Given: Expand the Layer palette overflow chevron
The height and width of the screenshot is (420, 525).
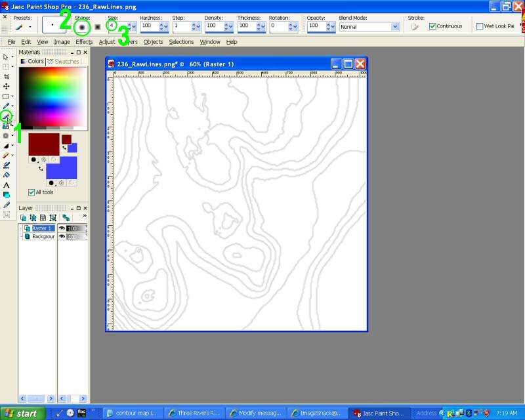Looking at the screenshot, I should [84, 217].
